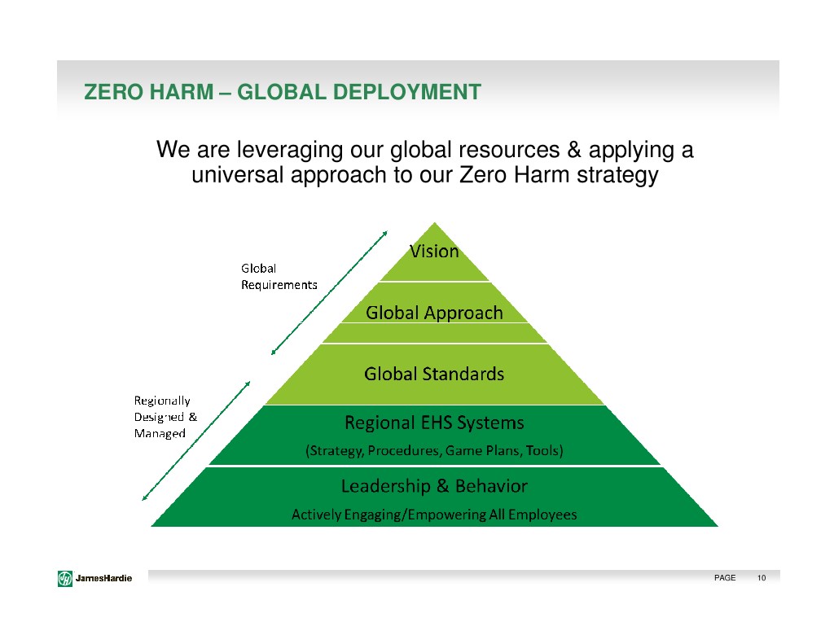The height and width of the screenshot is (644, 834).
Task: Click the Leadership & Behavior heading
Action: click(434, 487)
